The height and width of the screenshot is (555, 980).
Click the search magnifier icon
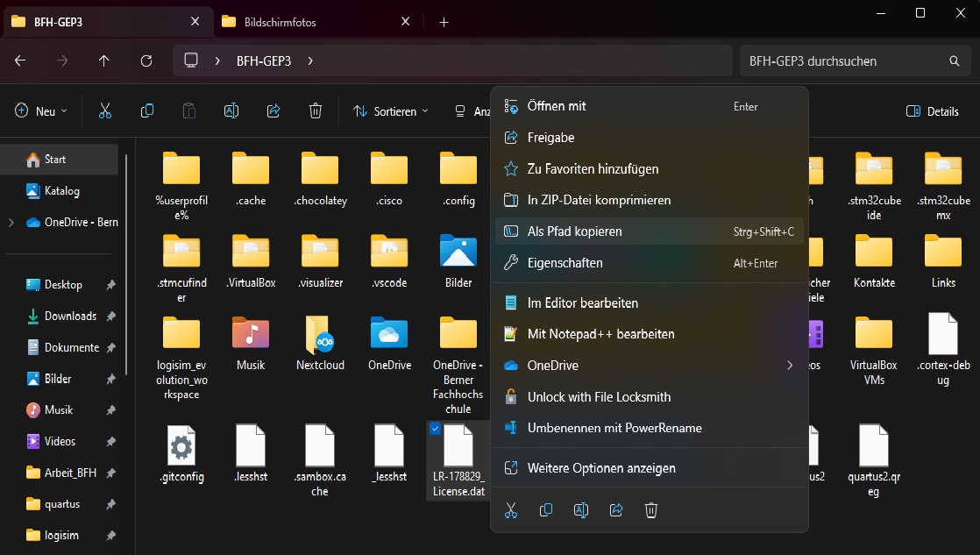tap(955, 60)
